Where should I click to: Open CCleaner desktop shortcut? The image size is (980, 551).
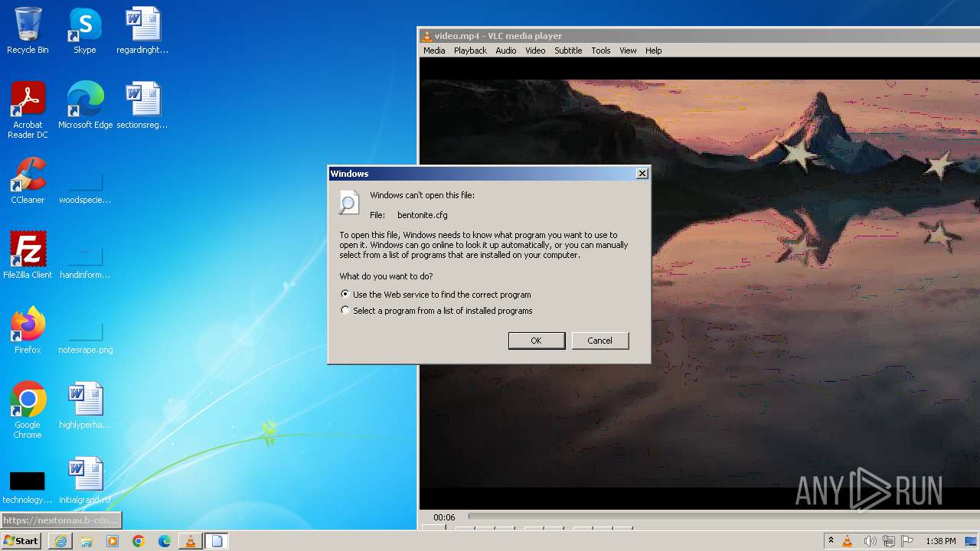click(x=28, y=180)
